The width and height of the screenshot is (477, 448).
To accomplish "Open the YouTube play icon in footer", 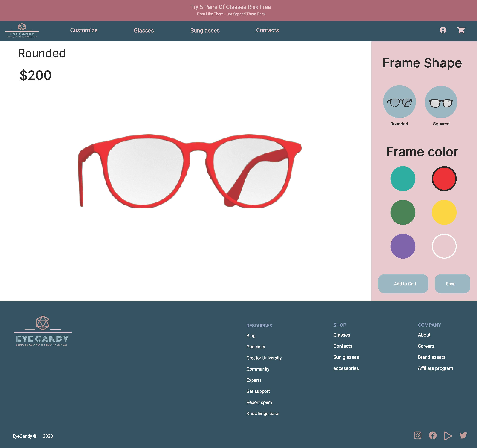I will [x=448, y=436].
